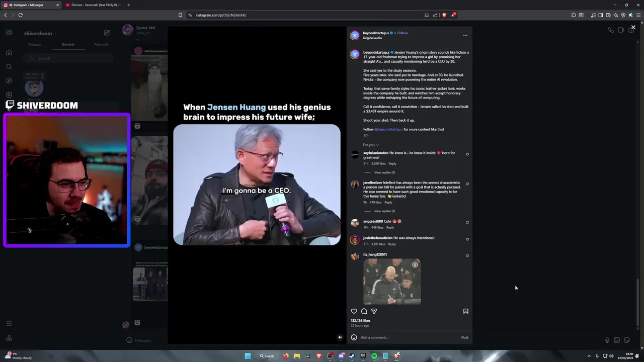This screenshot has height=362, width=644.
Task: Like josiethebeautician's comment
Action: point(467,239)
